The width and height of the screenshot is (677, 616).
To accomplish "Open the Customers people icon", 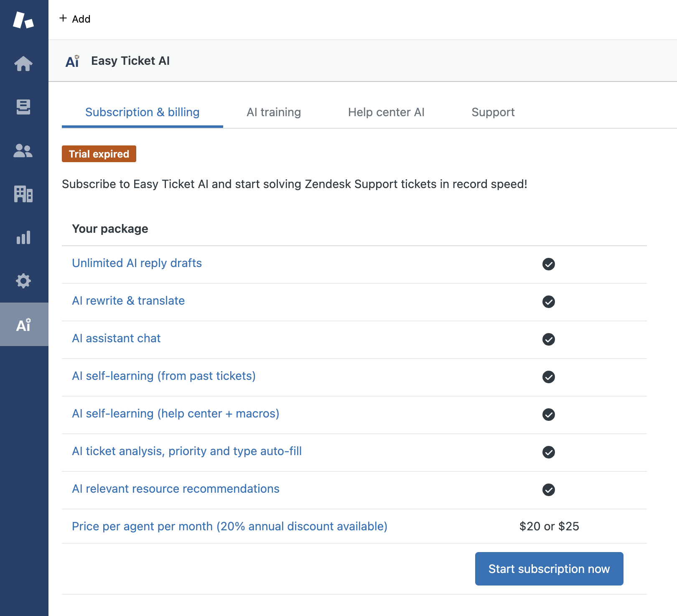I will (x=23, y=150).
